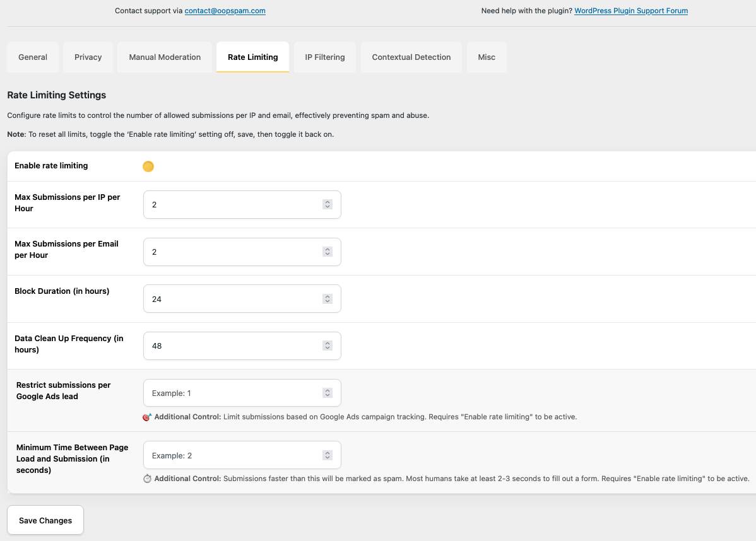This screenshot has height=541, width=756.
Task: Select the Contextual Detection tab
Action: click(411, 57)
